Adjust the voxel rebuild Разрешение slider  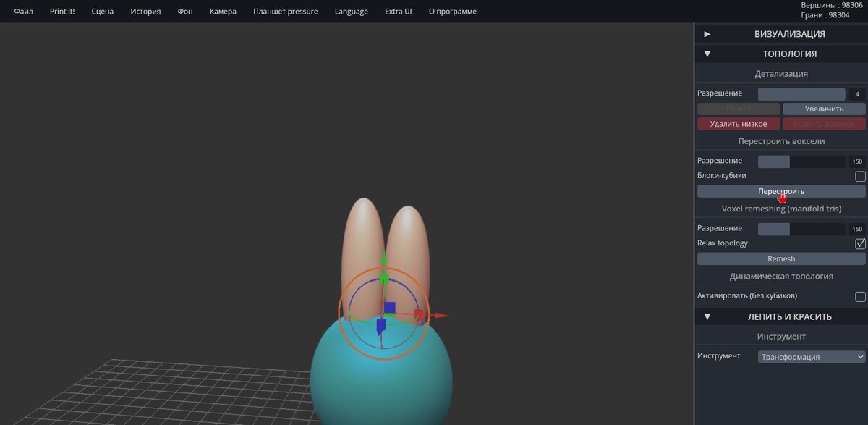click(801, 161)
